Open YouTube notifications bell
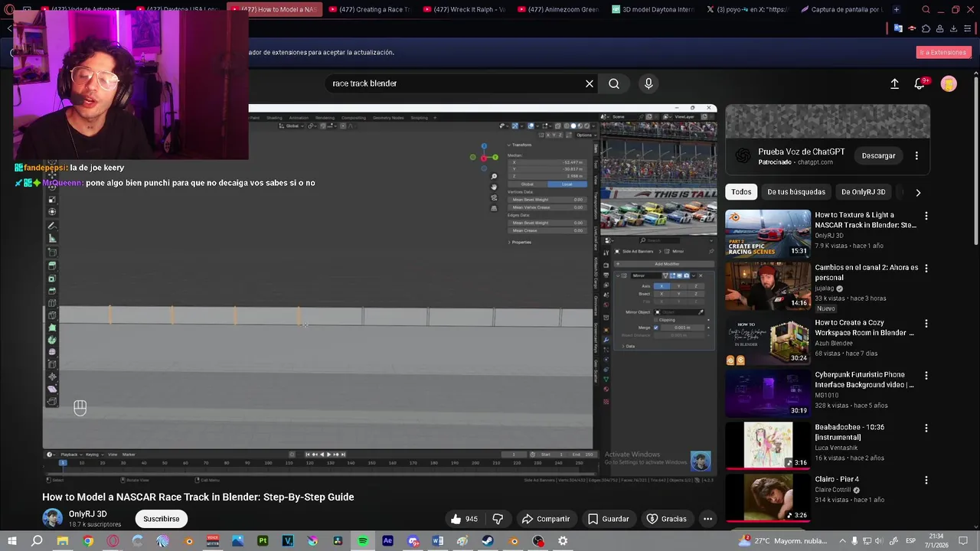This screenshot has height=551, width=980. click(x=920, y=83)
